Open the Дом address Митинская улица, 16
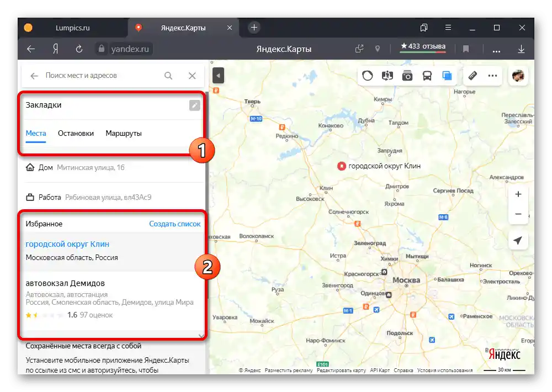 coord(113,168)
